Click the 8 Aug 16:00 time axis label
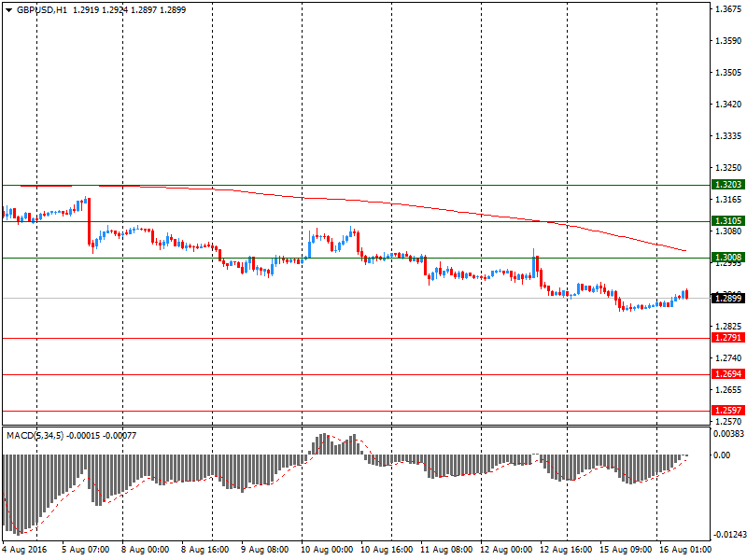 [205, 550]
